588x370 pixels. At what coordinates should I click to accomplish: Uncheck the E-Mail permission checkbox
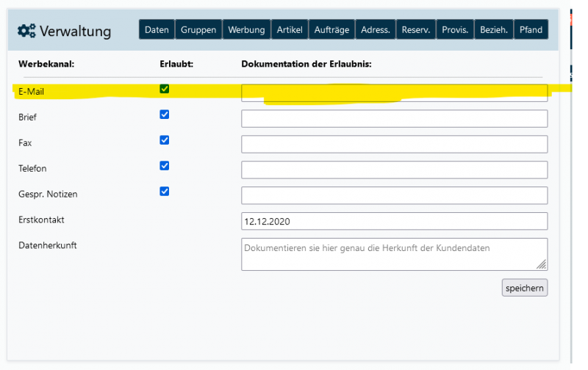click(165, 89)
